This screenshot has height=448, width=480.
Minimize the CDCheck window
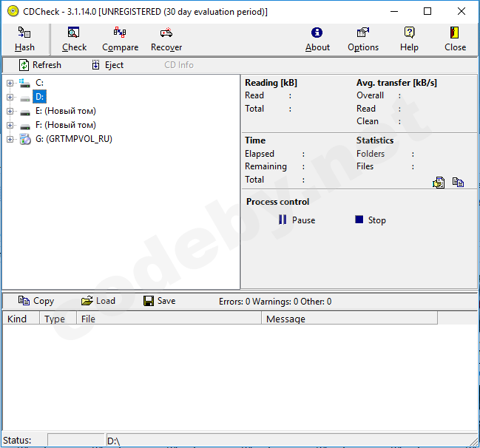tap(394, 11)
